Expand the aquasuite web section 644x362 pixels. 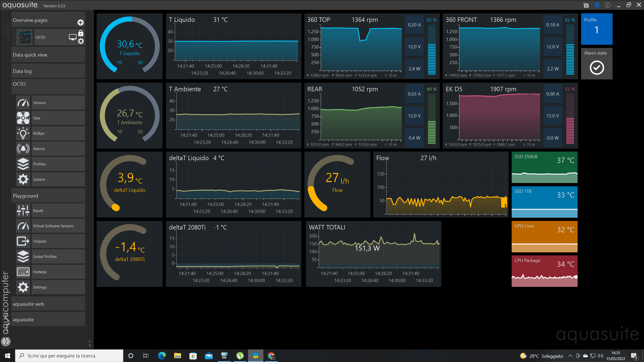pos(48,304)
